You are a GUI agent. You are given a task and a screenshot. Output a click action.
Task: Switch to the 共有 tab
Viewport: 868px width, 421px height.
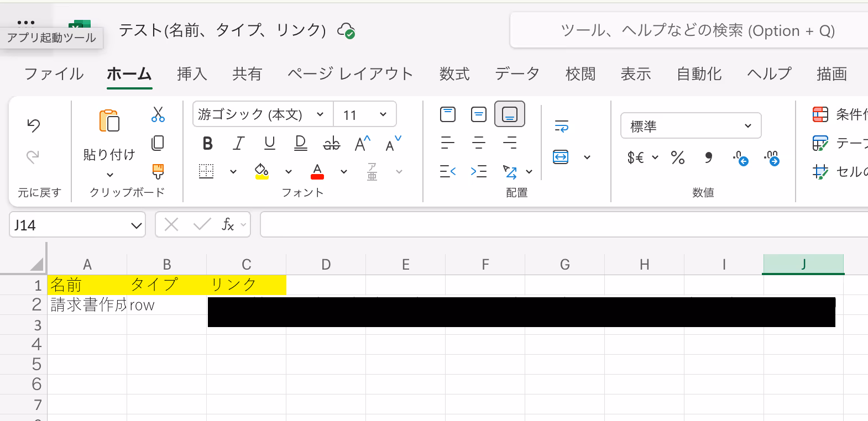[x=247, y=74]
